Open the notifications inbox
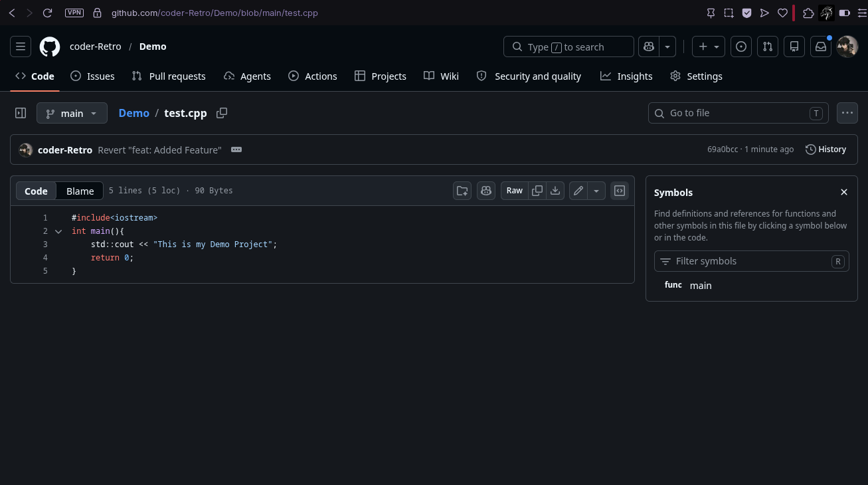 pos(821,47)
